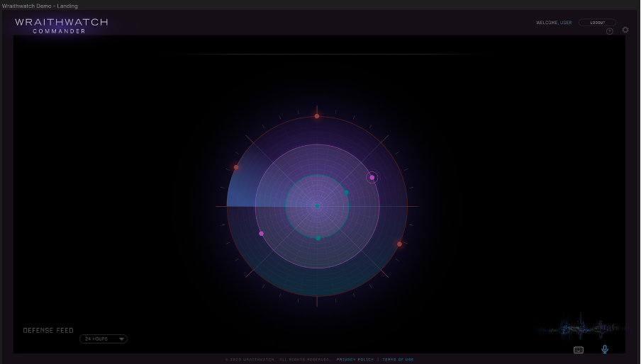Click the teal dot at radar center
Image resolution: width=641 pixels, height=364 pixels.
click(x=317, y=207)
